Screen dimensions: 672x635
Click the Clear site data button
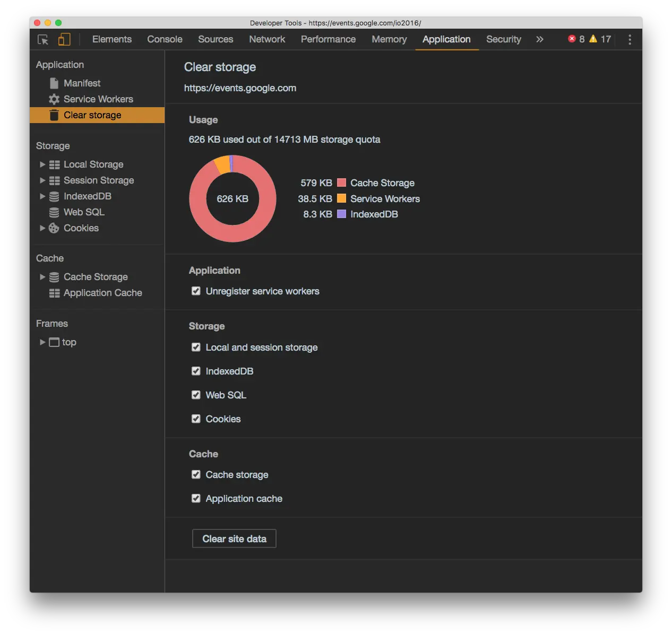tap(234, 538)
